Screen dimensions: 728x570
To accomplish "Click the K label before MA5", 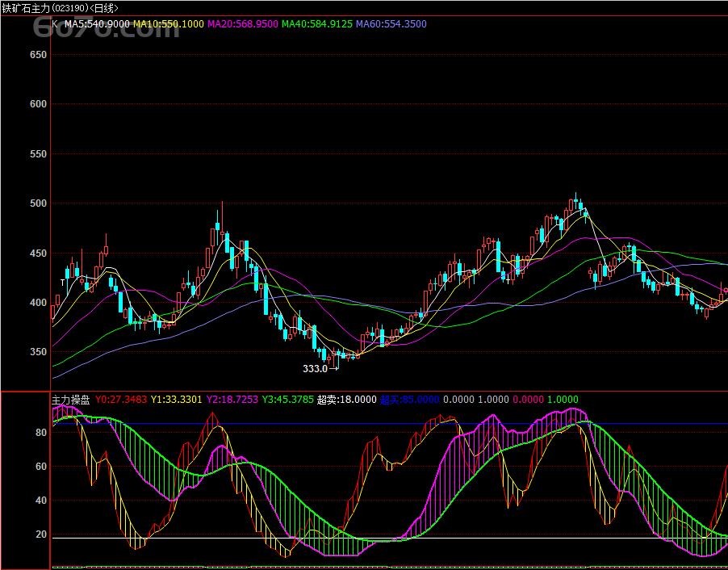I will [x=55, y=24].
